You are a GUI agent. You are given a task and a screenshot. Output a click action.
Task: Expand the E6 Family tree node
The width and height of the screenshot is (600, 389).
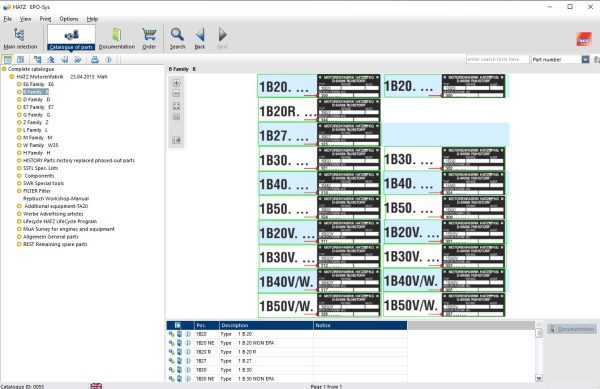click(x=19, y=84)
